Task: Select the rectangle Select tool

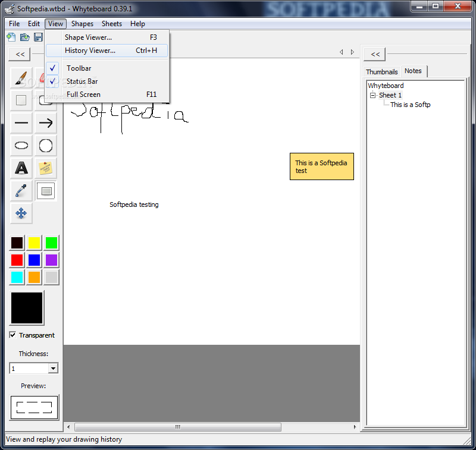Action: tap(46, 191)
